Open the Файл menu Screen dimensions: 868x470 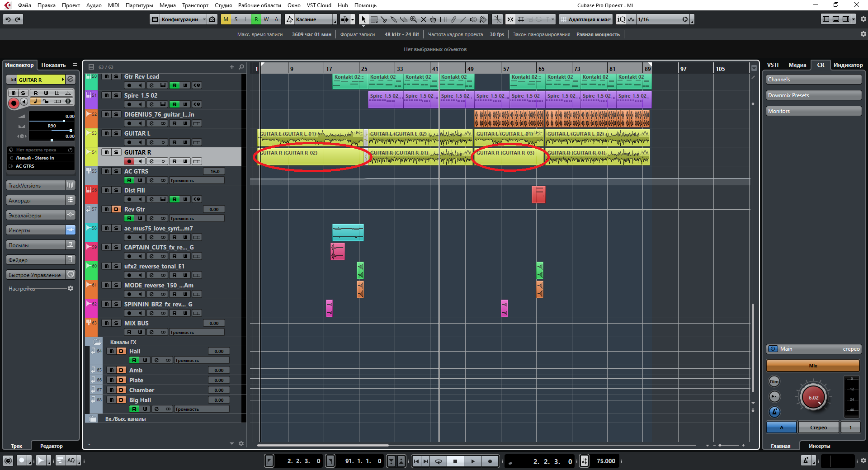(24, 5)
